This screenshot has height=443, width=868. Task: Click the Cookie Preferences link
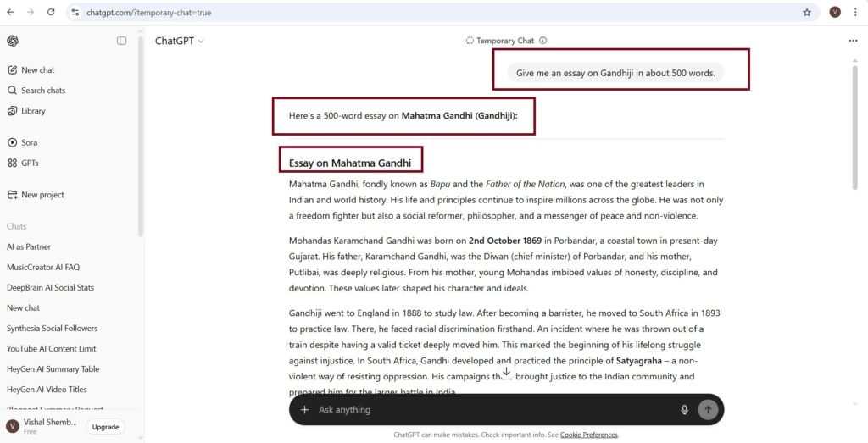click(x=588, y=435)
